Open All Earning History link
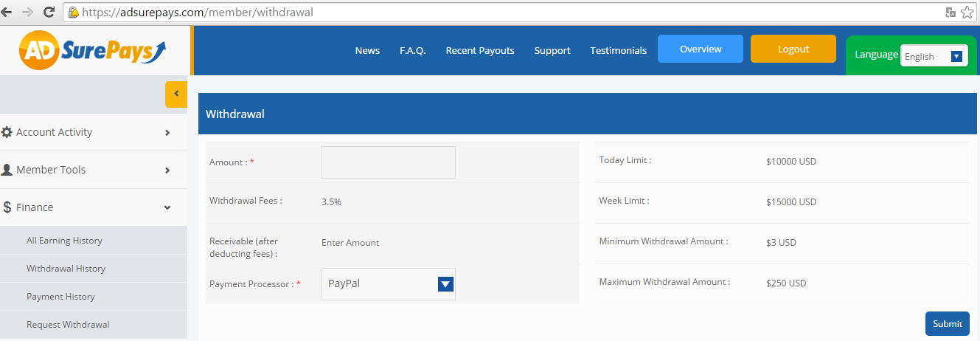The width and height of the screenshot is (980, 341). pyautogui.click(x=64, y=241)
